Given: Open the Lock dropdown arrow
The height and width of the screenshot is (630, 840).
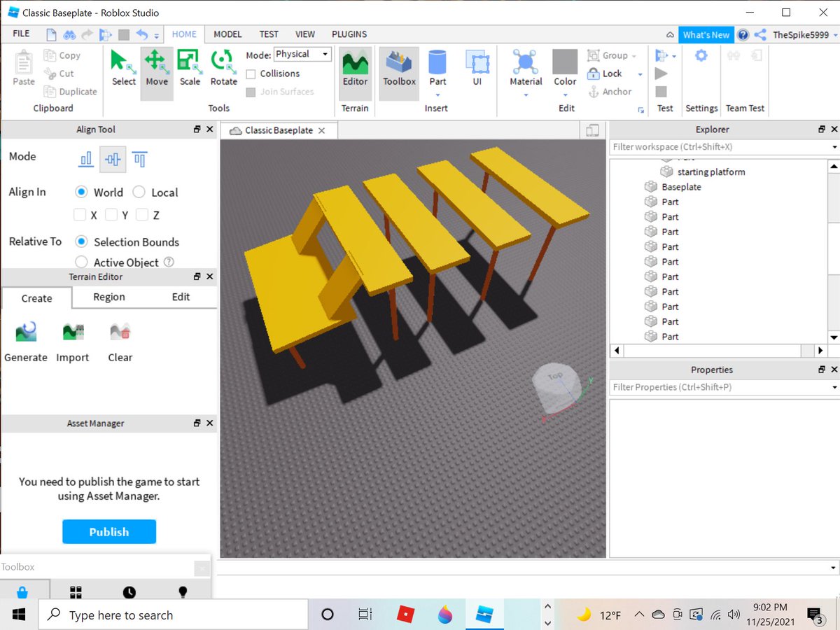Looking at the screenshot, I should [x=640, y=74].
